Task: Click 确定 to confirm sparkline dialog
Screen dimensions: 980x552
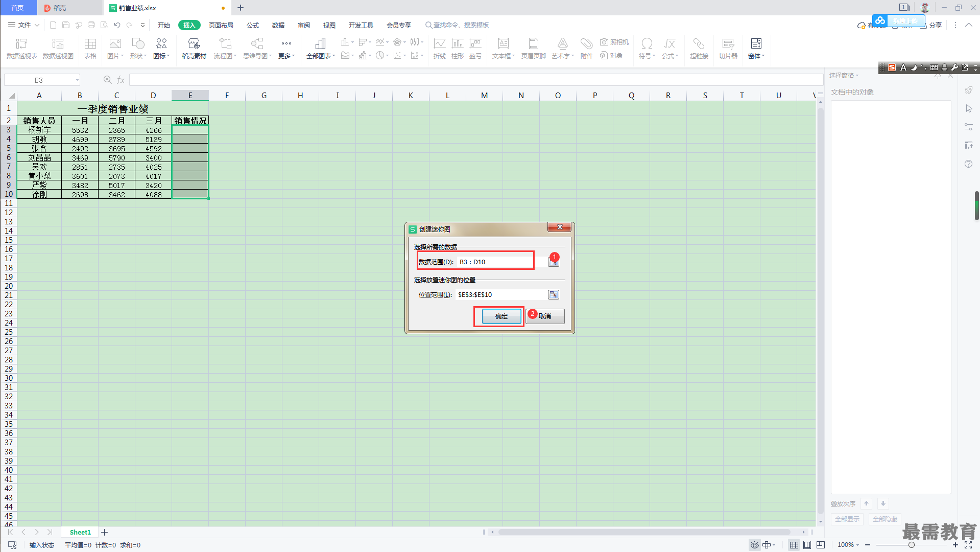Action: click(501, 316)
